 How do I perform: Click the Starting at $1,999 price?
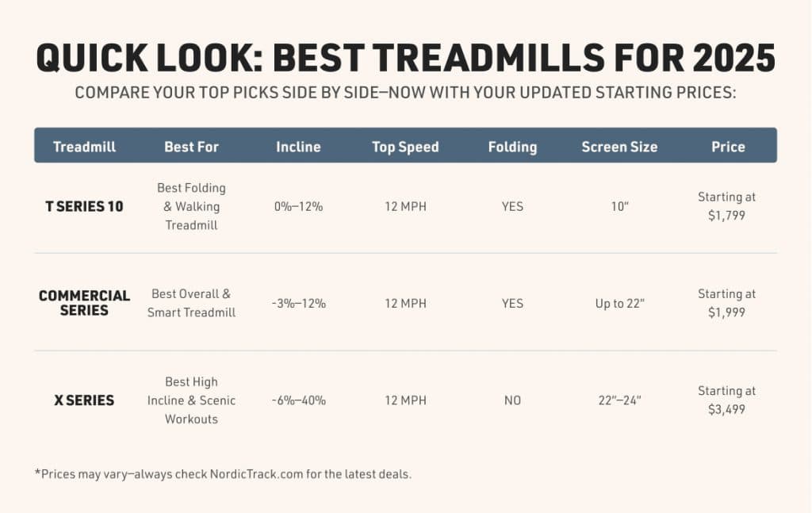[727, 303]
